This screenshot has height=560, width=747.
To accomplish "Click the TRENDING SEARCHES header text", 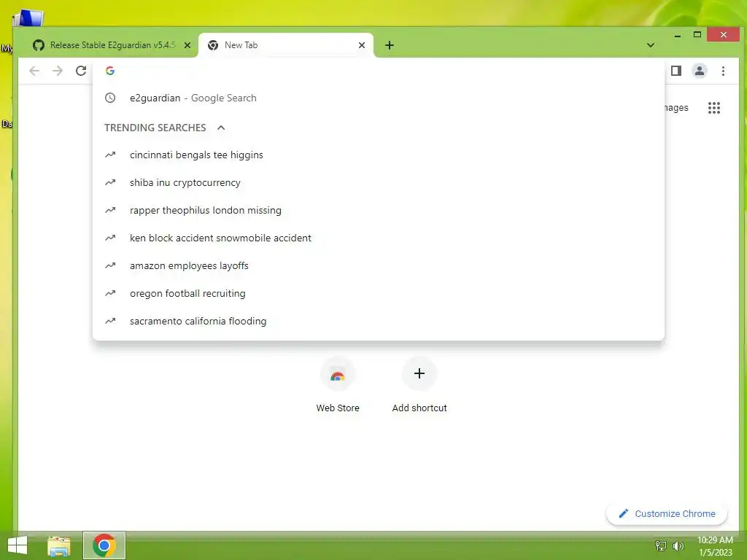I will 155,128.
